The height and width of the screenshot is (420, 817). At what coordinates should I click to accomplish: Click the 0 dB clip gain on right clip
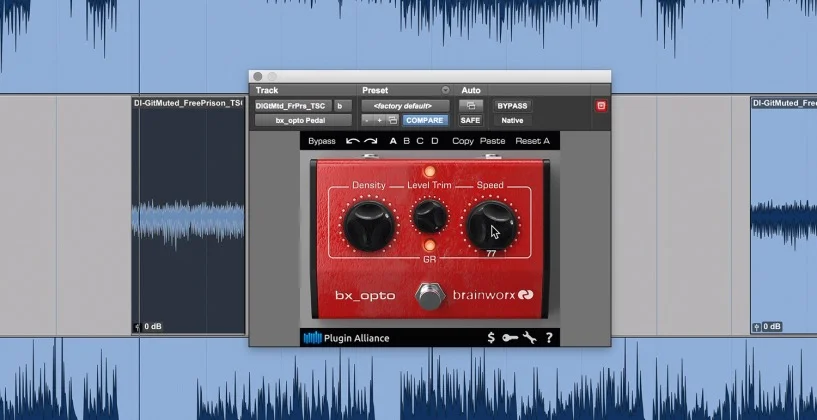click(772, 327)
